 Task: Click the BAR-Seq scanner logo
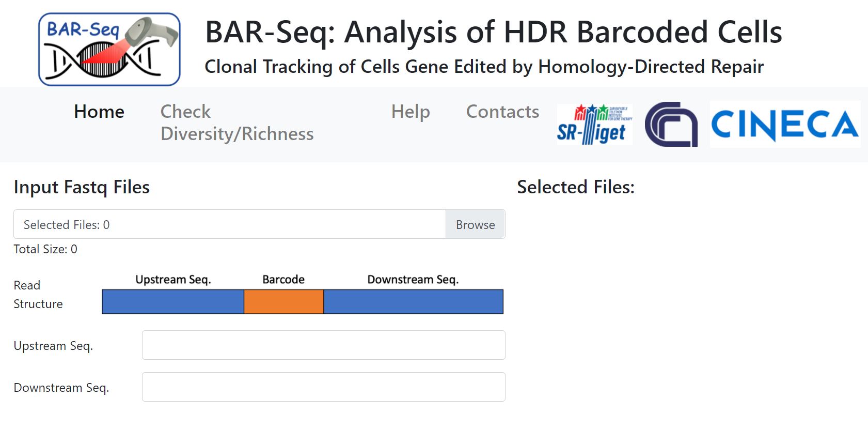[109, 50]
